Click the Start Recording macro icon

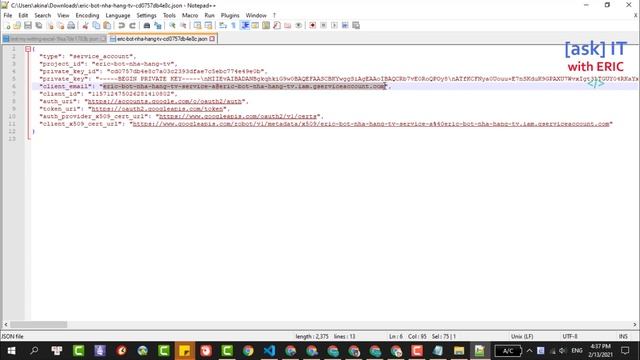coord(312,25)
